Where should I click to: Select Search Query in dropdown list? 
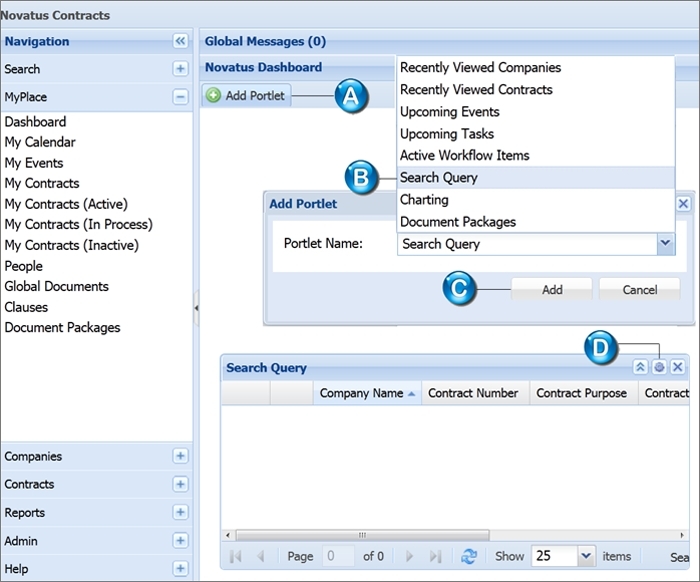[x=536, y=178]
